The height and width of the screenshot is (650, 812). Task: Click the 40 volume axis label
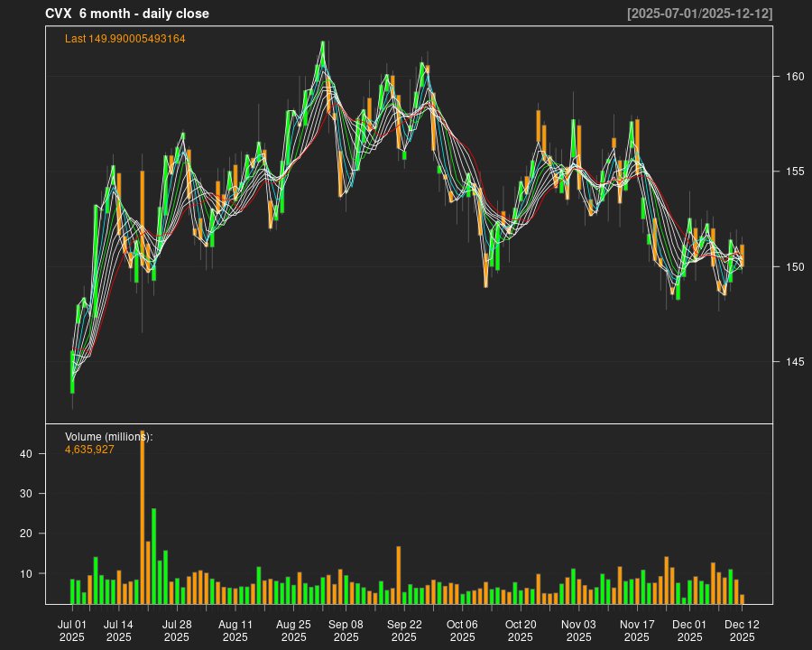click(x=26, y=454)
